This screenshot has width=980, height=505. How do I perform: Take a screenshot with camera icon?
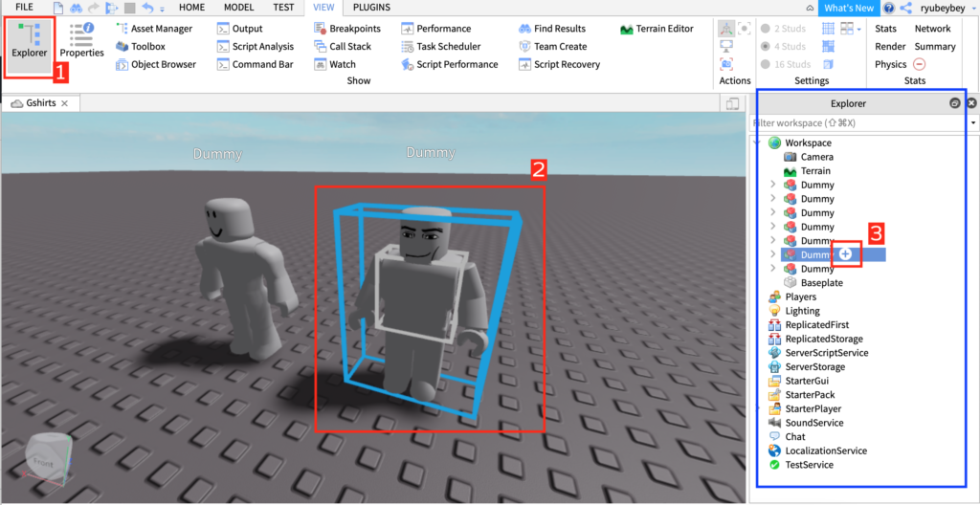point(726,64)
